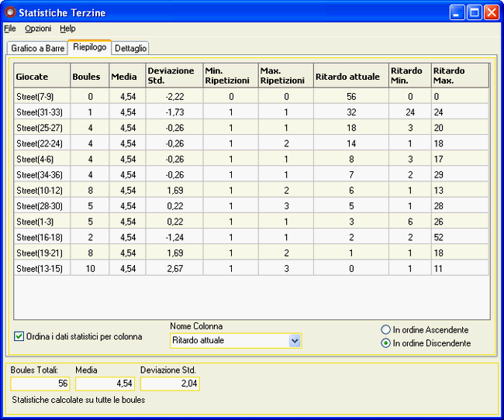Screen dimensions: 504x420
Task: Select In ordine Discendente option
Action: pos(386,343)
